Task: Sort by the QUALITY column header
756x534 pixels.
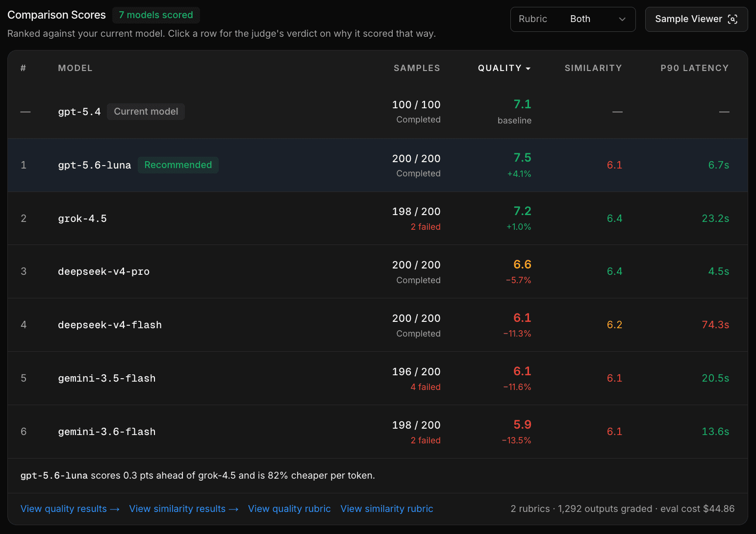Action: (x=504, y=68)
